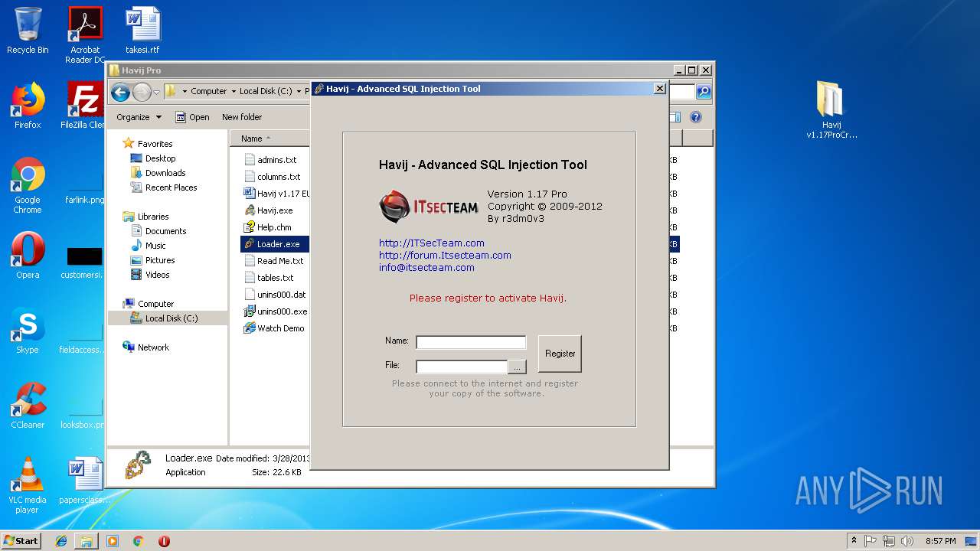Select admins.txt in the Explorer list

(x=270, y=160)
